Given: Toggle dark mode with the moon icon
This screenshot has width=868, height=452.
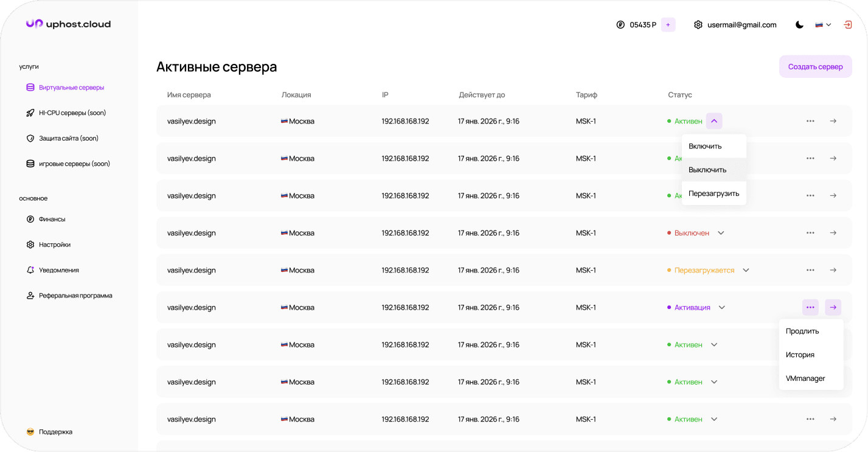Looking at the screenshot, I should [799, 25].
